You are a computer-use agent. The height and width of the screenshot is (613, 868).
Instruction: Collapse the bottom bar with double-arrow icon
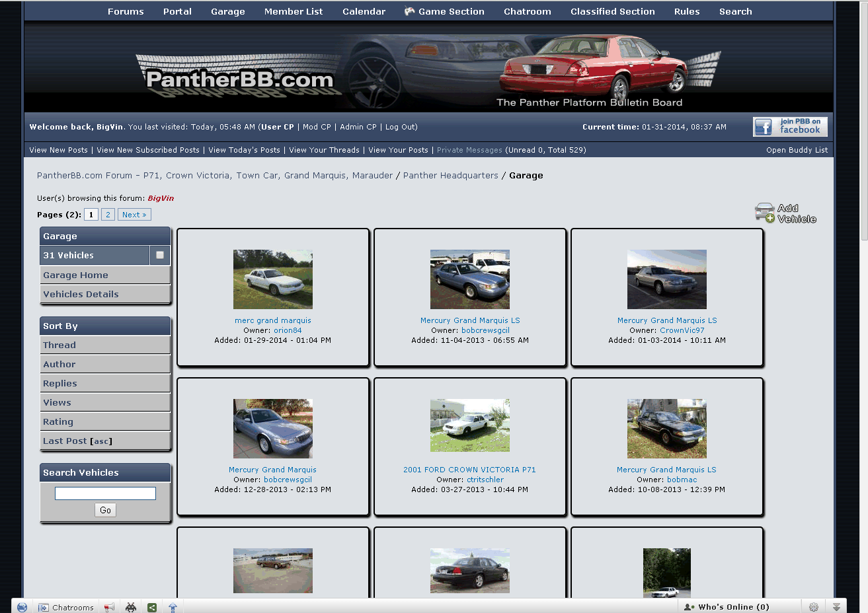(836, 607)
